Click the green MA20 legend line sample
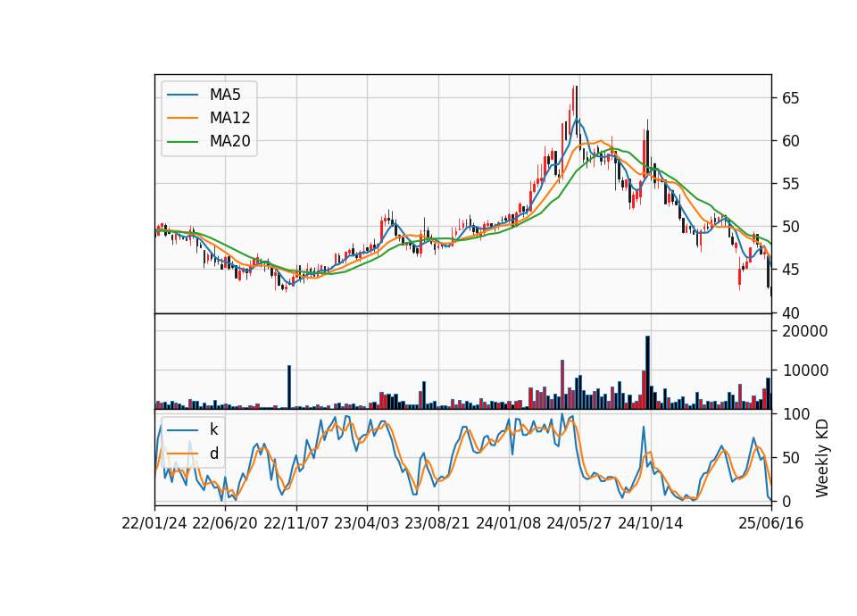The image size is (857, 616). tap(182, 142)
